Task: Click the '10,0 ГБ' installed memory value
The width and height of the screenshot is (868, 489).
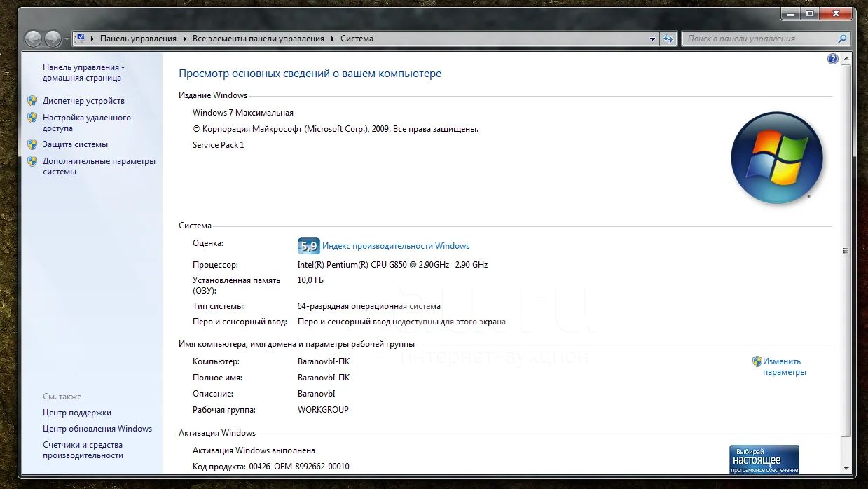Action: click(310, 280)
